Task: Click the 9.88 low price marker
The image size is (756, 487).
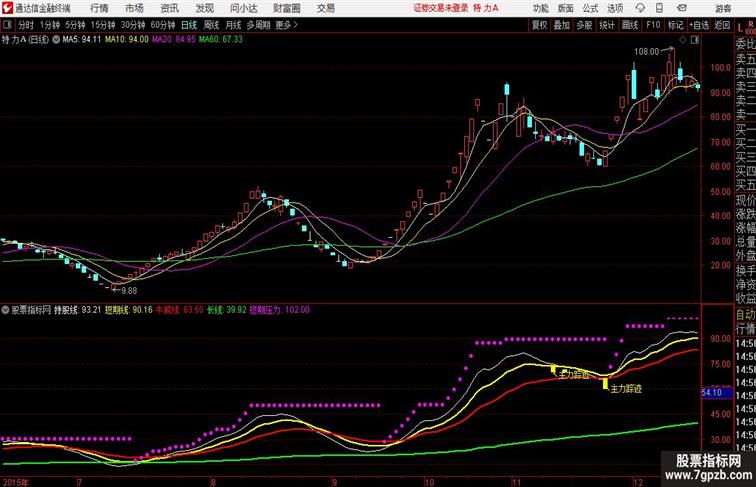Action: [129, 291]
